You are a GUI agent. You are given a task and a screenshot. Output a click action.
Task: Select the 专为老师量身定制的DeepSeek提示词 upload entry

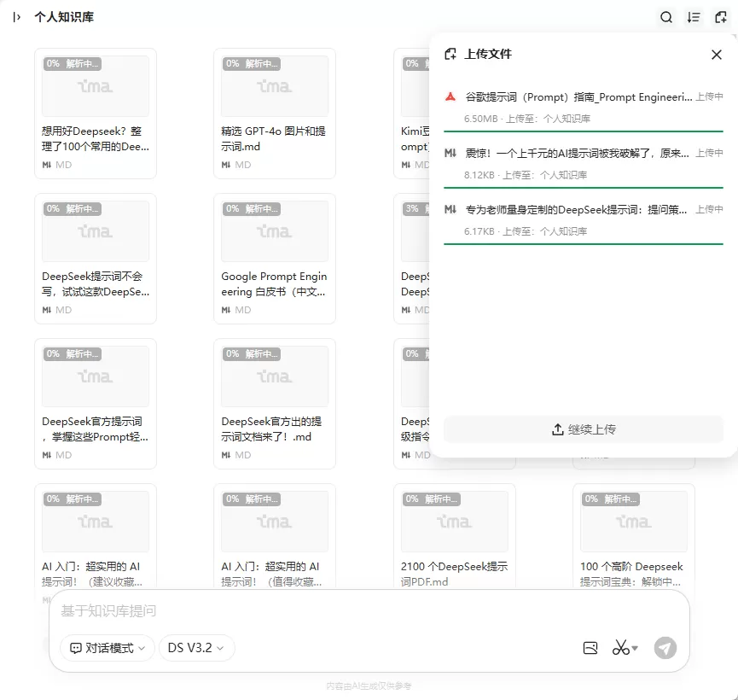tap(584, 220)
